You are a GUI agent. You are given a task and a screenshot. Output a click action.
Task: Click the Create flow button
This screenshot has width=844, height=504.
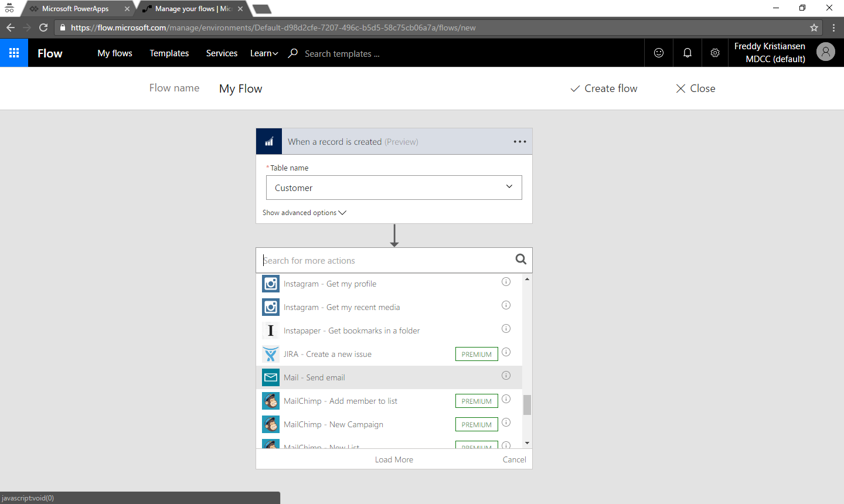tap(604, 88)
